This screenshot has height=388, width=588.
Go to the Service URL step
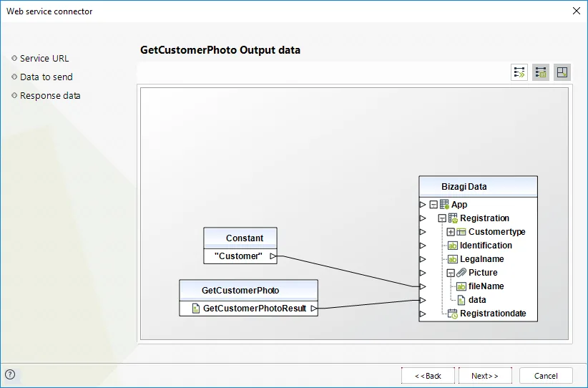44,59
